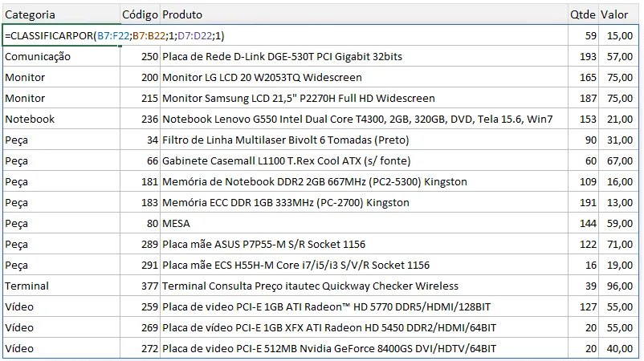Select the code cell with value 289
This screenshot has height=361, width=644.
(140, 244)
